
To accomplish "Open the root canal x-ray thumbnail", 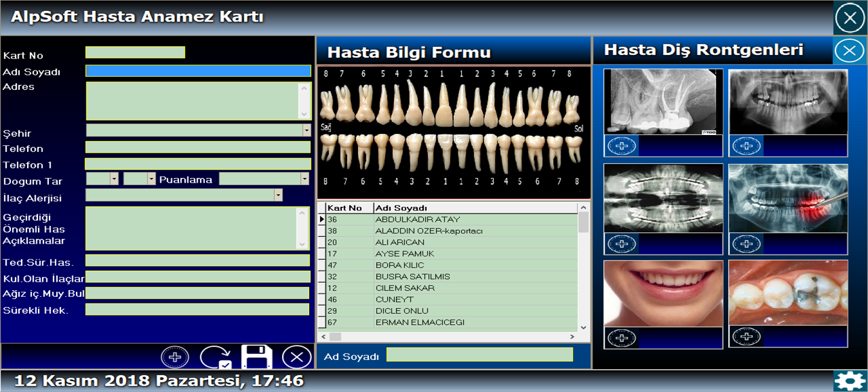I will click(663, 101).
